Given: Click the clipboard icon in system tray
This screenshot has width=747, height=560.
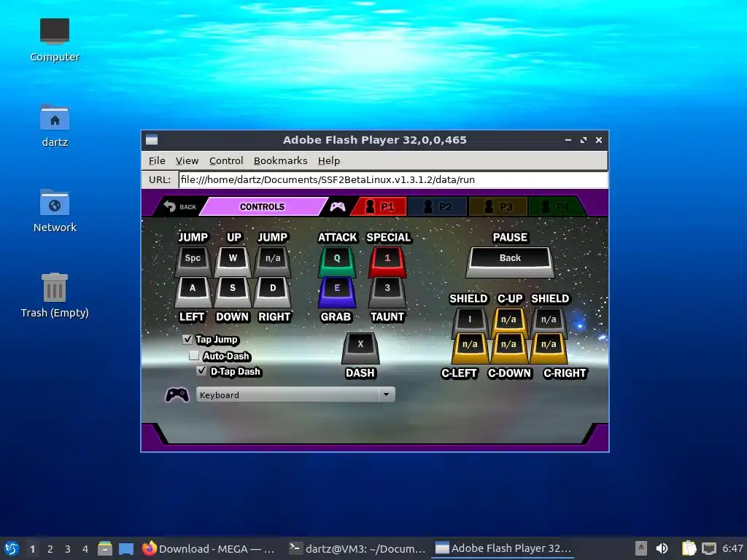Looking at the screenshot, I should [689, 548].
